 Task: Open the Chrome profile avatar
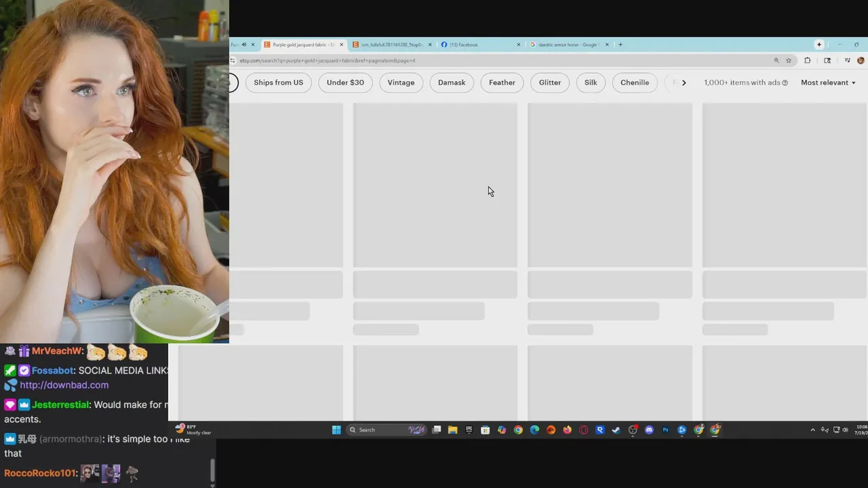click(x=861, y=60)
